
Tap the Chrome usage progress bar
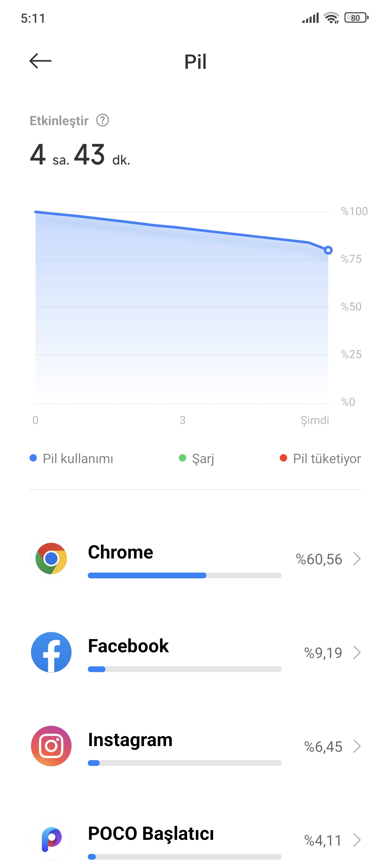coord(185,575)
